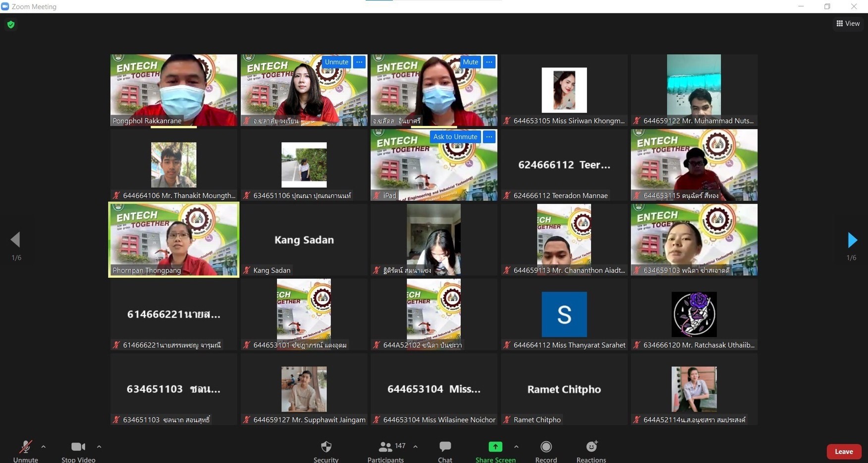
Task: Mute the third participant with Mute button
Action: pyautogui.click(x=470, y=62)
